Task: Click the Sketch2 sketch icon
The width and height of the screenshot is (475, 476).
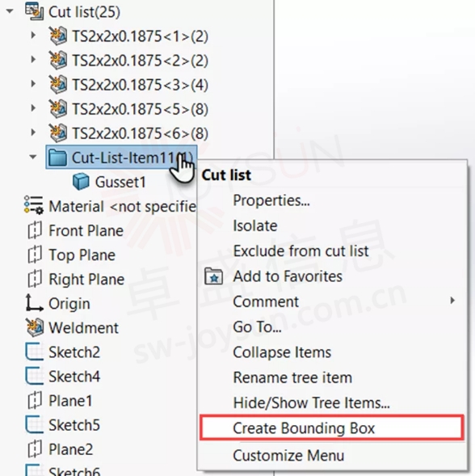Action: click(34, 352)
